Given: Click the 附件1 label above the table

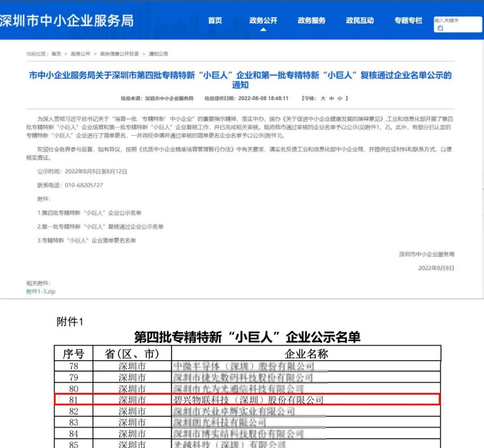Looking at the screenshot, I should tap(70, 322).
